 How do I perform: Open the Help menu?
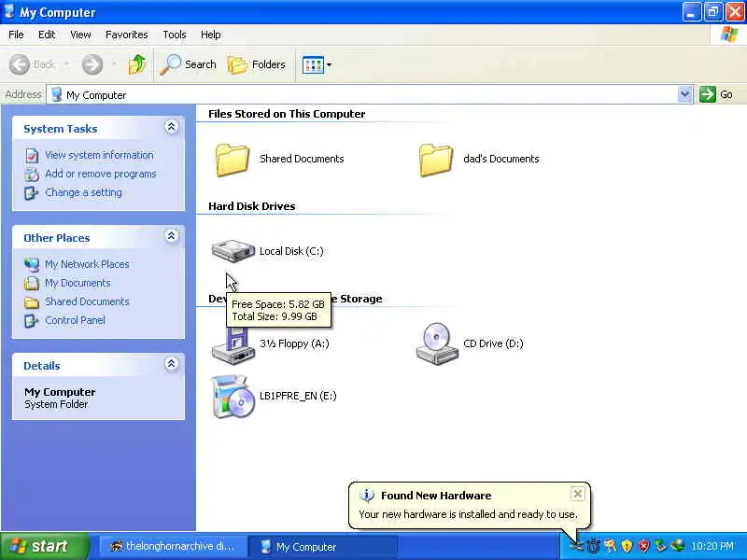tap(211, 35)
